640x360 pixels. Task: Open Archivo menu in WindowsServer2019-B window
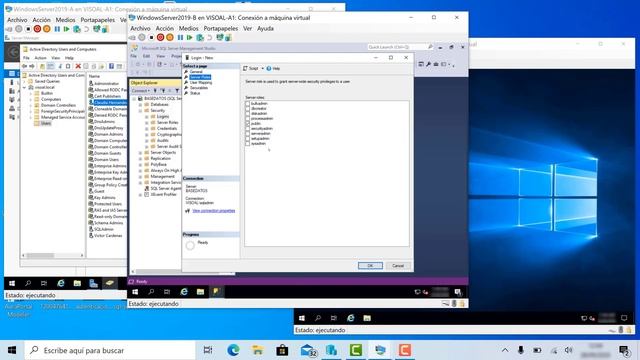[x=140, y=29]
